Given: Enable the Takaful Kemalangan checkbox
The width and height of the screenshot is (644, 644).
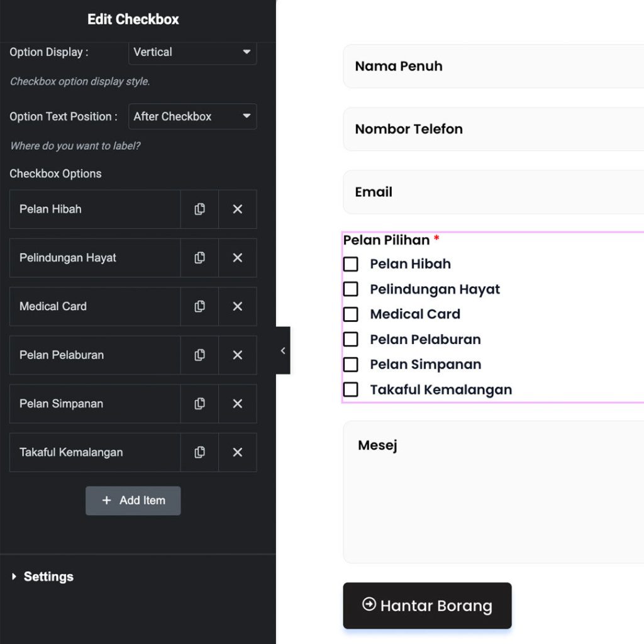Looking at the screenshot, I should coord(351,390).
